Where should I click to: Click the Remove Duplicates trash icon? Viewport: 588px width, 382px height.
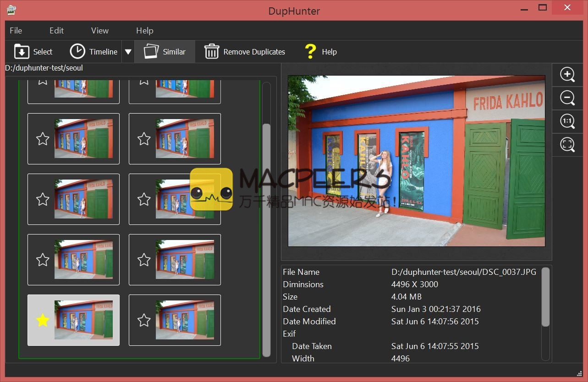[x=211, y=52]
